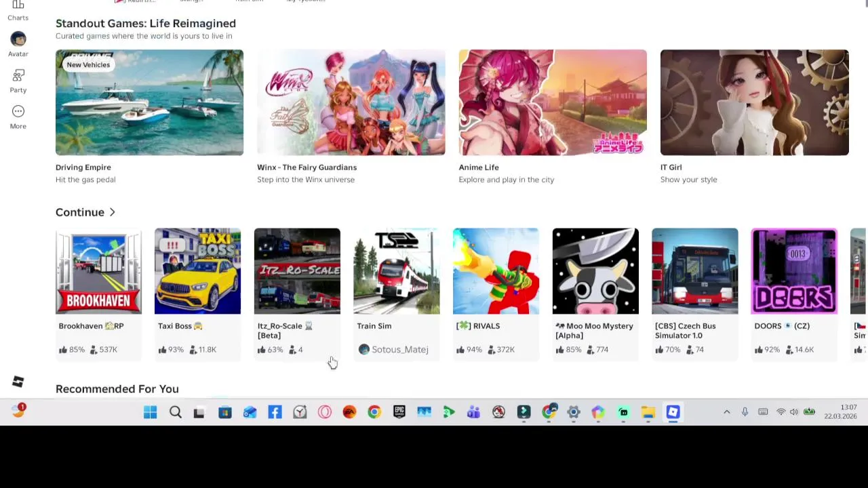Image resolution: width=868 pixels, height=488 pixels.
Task: Open the Winx Fairy Guardians banner thumbnail
Action: point(351,102)
